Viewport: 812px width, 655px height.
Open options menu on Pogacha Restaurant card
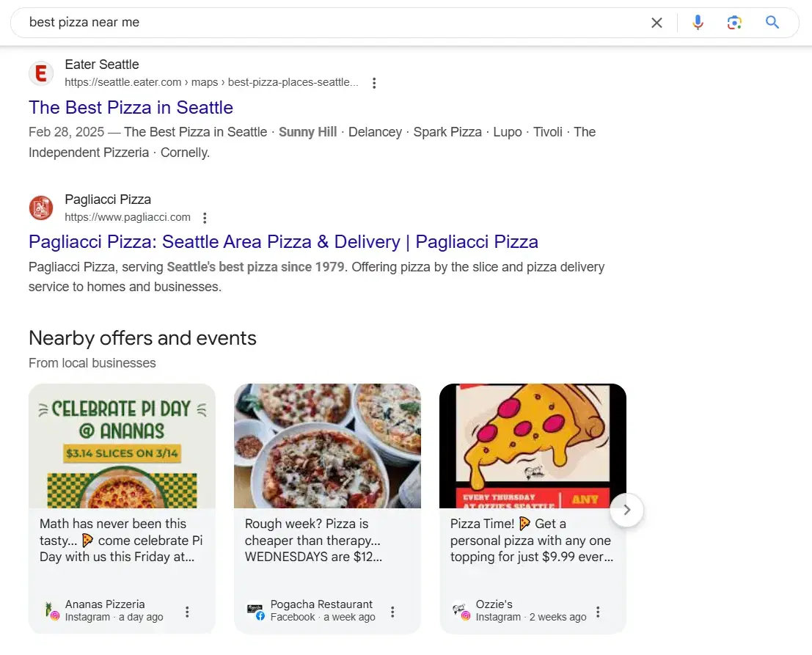point(392,612)
